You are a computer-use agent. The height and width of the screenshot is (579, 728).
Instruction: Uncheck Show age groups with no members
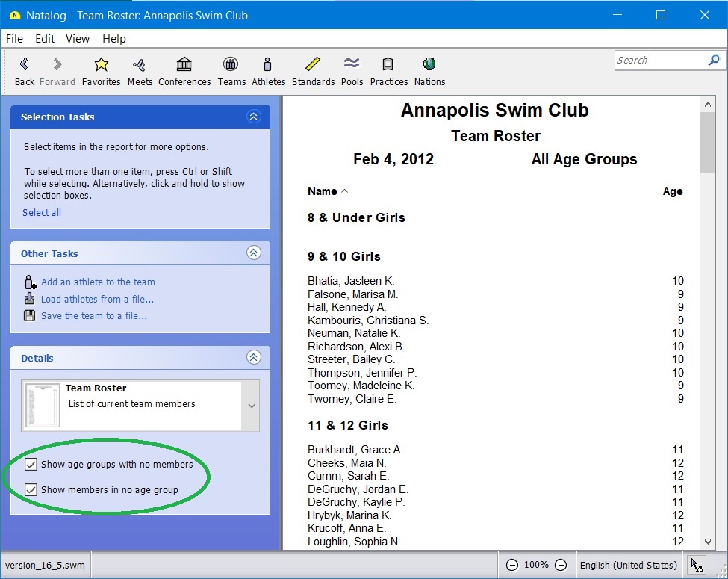click(x=31, y=465)
